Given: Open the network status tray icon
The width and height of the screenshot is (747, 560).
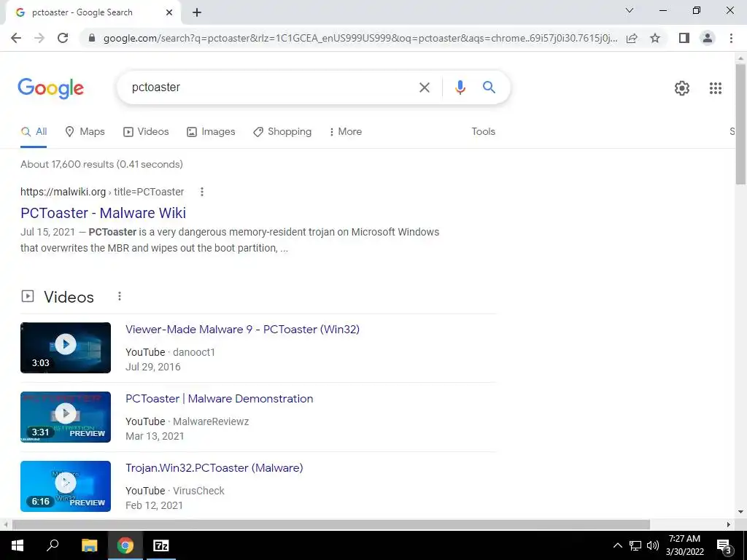Looking at the screenshot, I should coord(635,545).
